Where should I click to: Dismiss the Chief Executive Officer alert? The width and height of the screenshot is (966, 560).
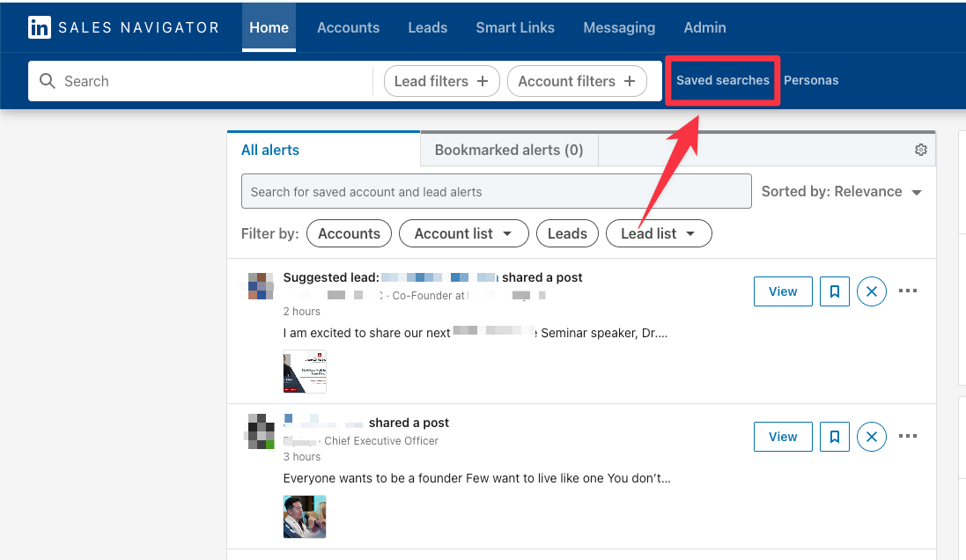(871, 437)
